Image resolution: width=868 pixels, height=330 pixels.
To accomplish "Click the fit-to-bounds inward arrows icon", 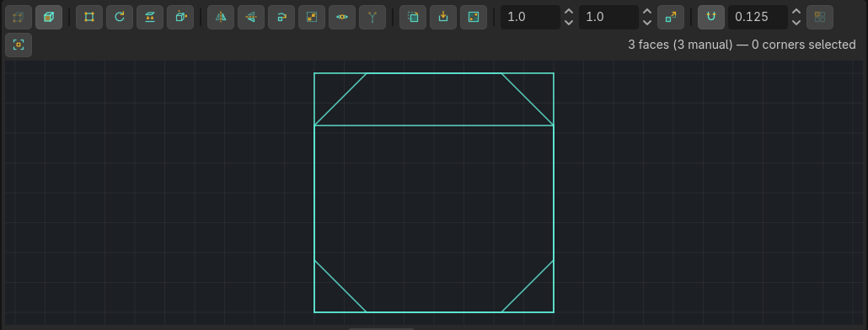I will coord(312,17).
